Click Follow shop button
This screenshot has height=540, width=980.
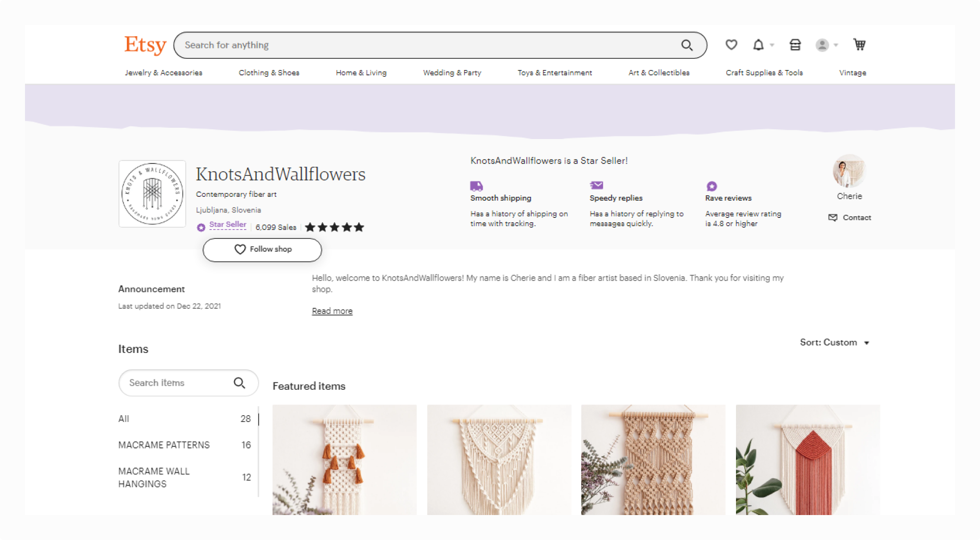(262, 250)
